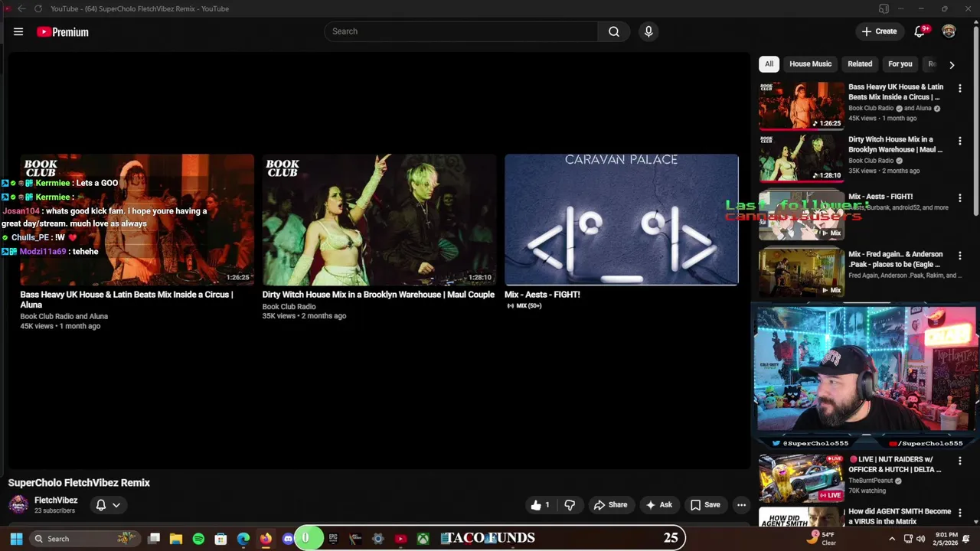Viewport: 980px width, 551px height.
Task: Open Caravan Palace end-screen mix thumbnail
Action: (621, 220)
